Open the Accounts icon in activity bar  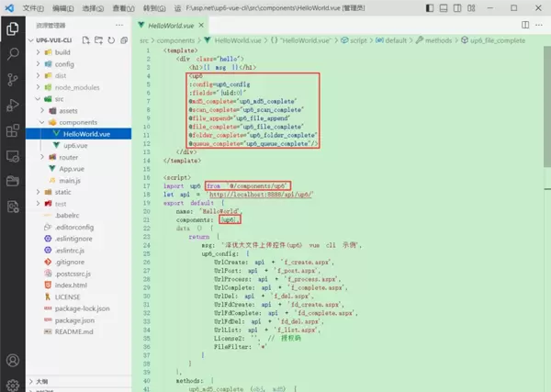pyautogui.click(x=13, y=360)
